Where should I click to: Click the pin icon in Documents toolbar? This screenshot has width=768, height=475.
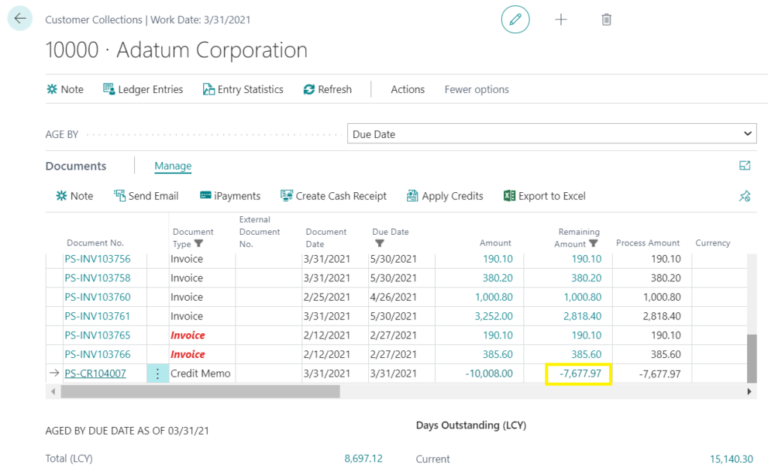click(x=744, y=196)
